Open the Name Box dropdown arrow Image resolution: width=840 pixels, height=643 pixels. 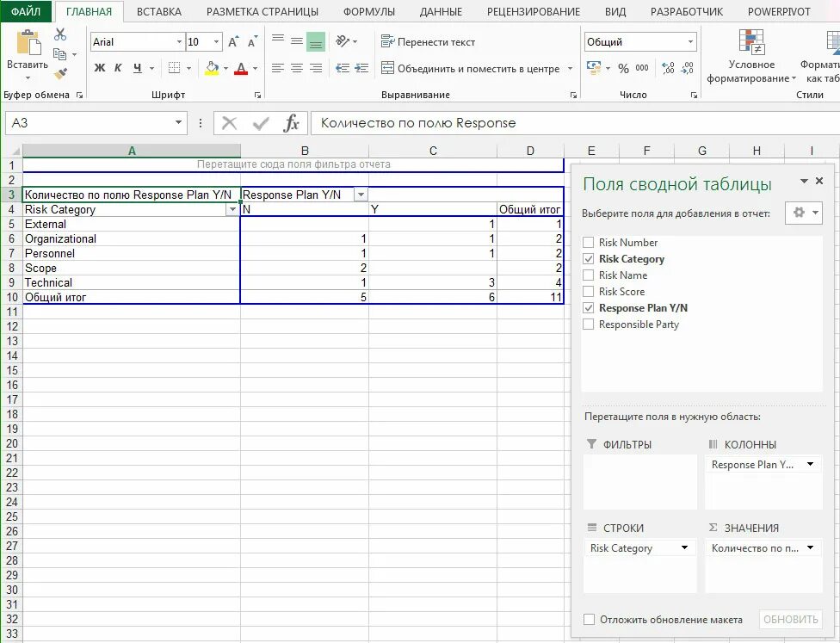(x=178, y=123)
